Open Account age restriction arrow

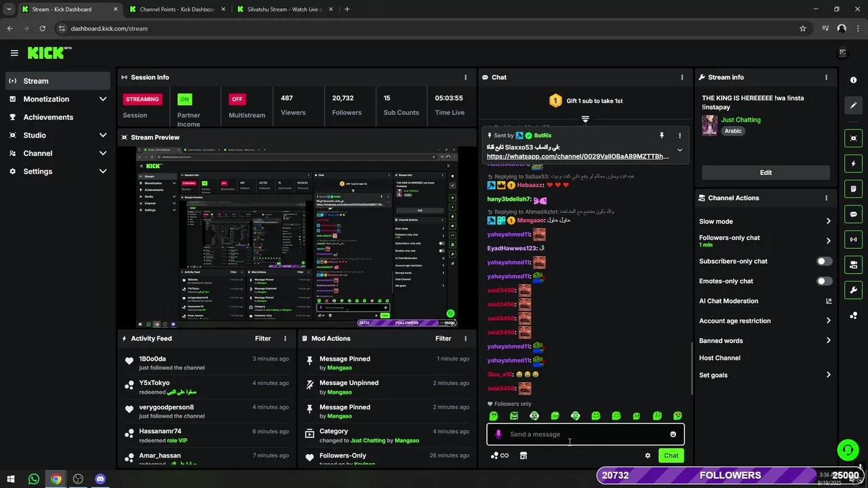[828, 321]
